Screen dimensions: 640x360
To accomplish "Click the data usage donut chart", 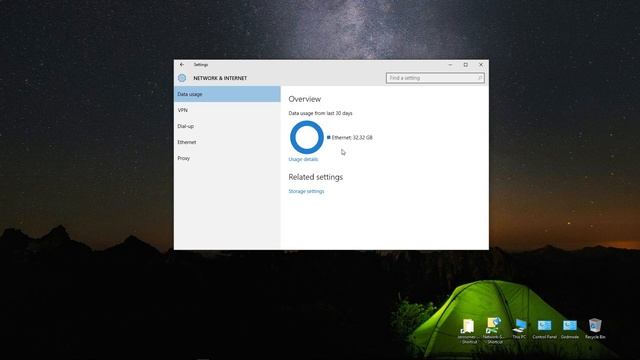I will click(x=307, y=137).
